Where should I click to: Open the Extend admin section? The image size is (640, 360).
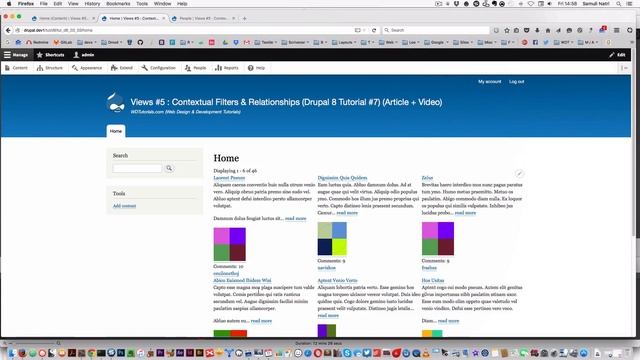point(122,68)
